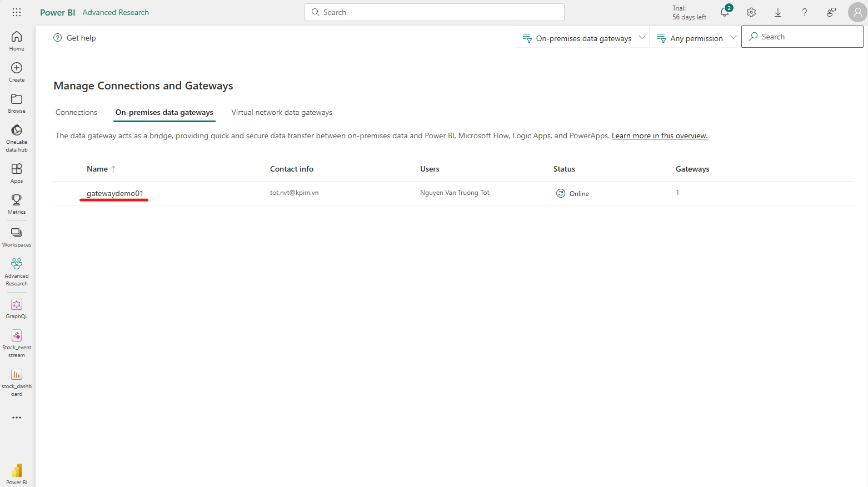Open the app launcher waffle icon
The height and width of the screenshot is (487, 868).
pyautogui.click(x=17, y=12)
